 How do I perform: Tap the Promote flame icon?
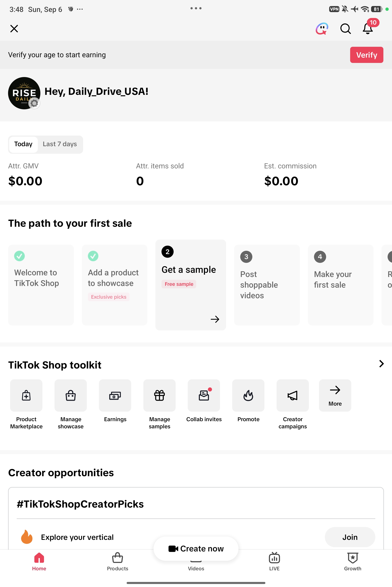[248, 395]
